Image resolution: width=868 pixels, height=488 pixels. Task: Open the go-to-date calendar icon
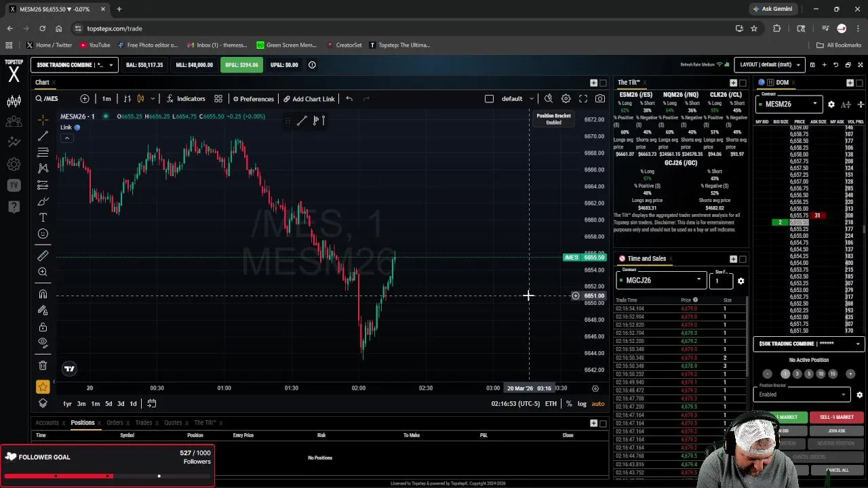(x=152, y=404)
